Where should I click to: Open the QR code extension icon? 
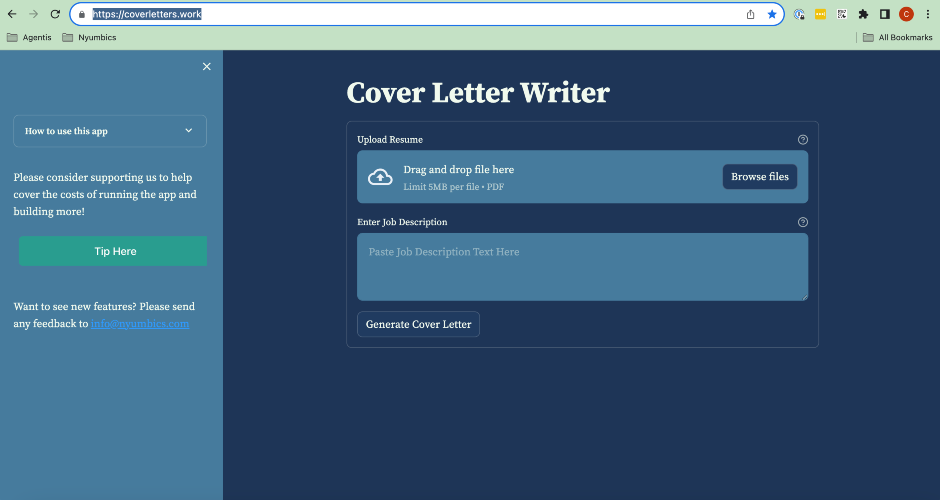(x=842, y=14)
